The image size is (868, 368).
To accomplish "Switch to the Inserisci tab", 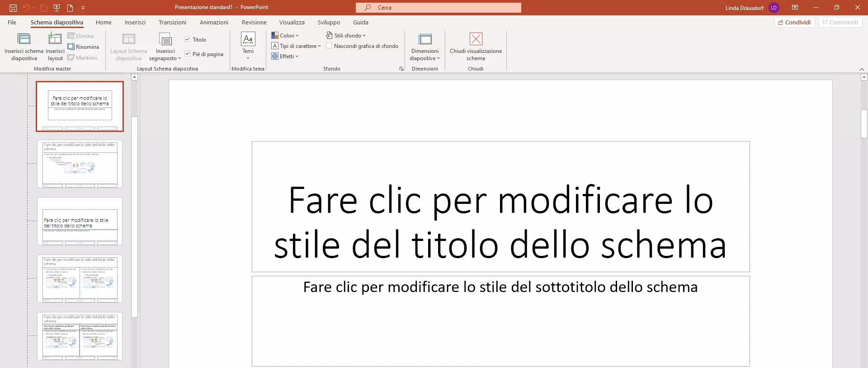I will tap(135, 22).
